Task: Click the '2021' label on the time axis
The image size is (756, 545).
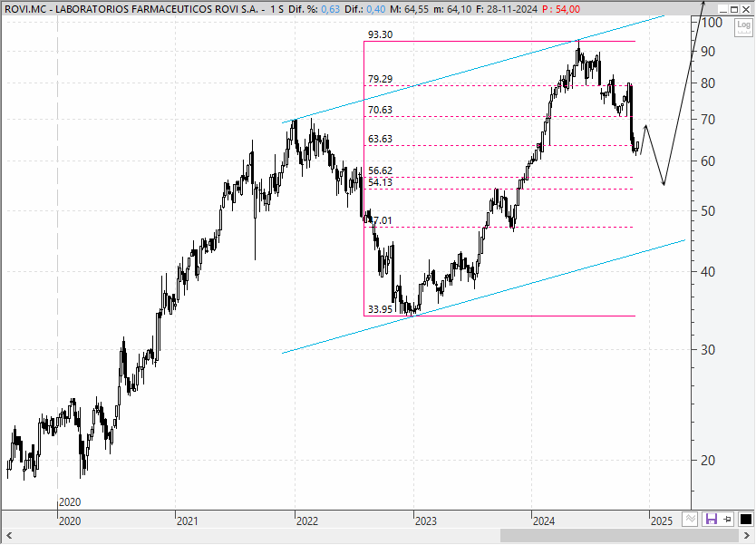Action: pyautogui.click(x=187, y=521)
